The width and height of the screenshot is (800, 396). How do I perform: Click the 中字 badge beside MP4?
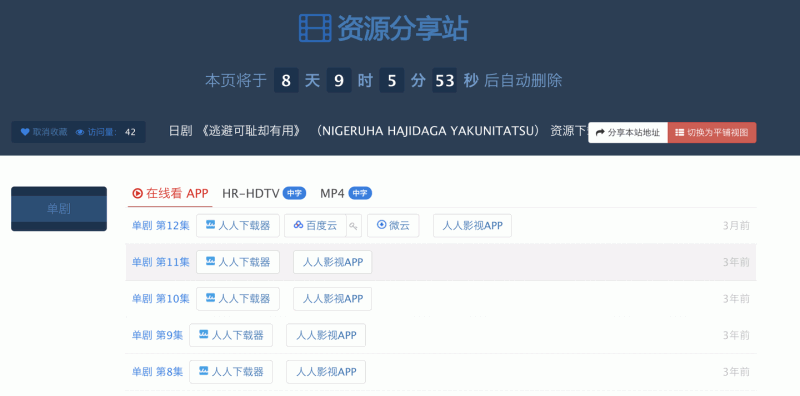point(360,193)
